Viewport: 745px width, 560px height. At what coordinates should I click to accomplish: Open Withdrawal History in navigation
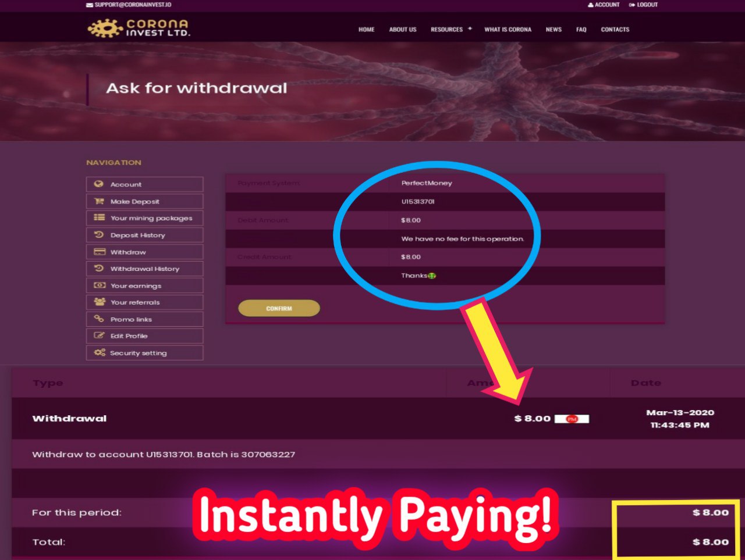click(x=145, y=269)
